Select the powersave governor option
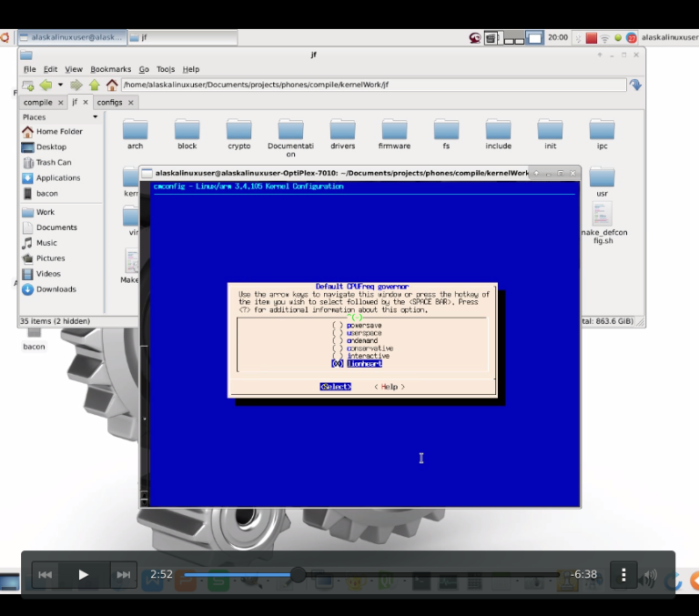This screenshot has height=616, width=699. click(x=363, y=326)
